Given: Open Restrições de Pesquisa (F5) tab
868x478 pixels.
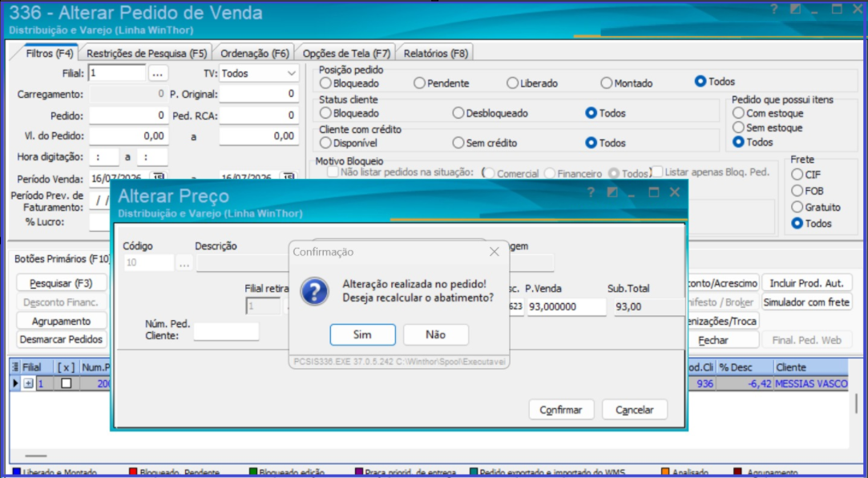Looking at the screenshot, I should click(x=147, y=54).
